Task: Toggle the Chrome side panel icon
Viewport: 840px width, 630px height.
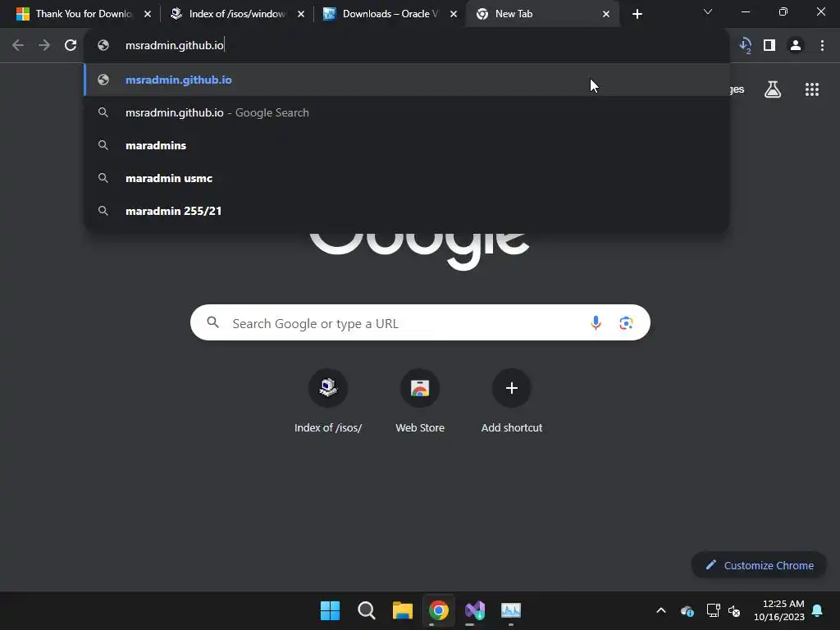Action: tap(769, 46)
